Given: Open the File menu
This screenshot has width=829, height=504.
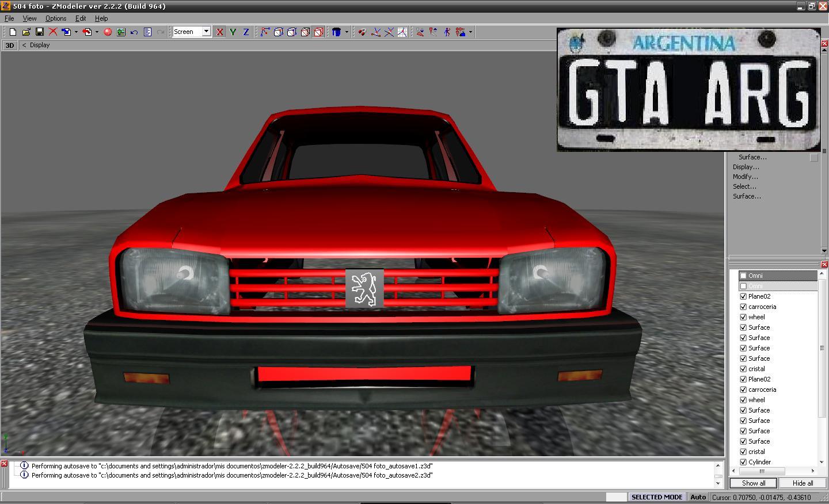Looking at the screenshot, I should coord(9,18).
